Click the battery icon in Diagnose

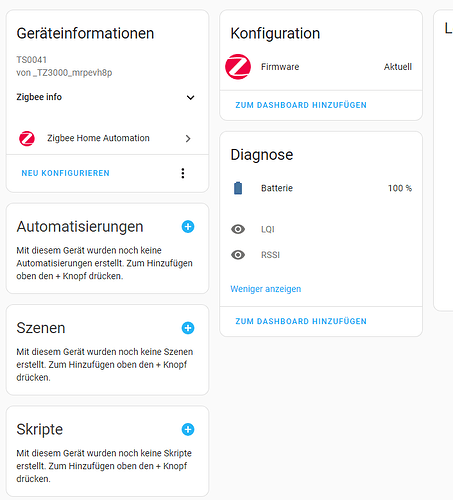pos(238,188)
